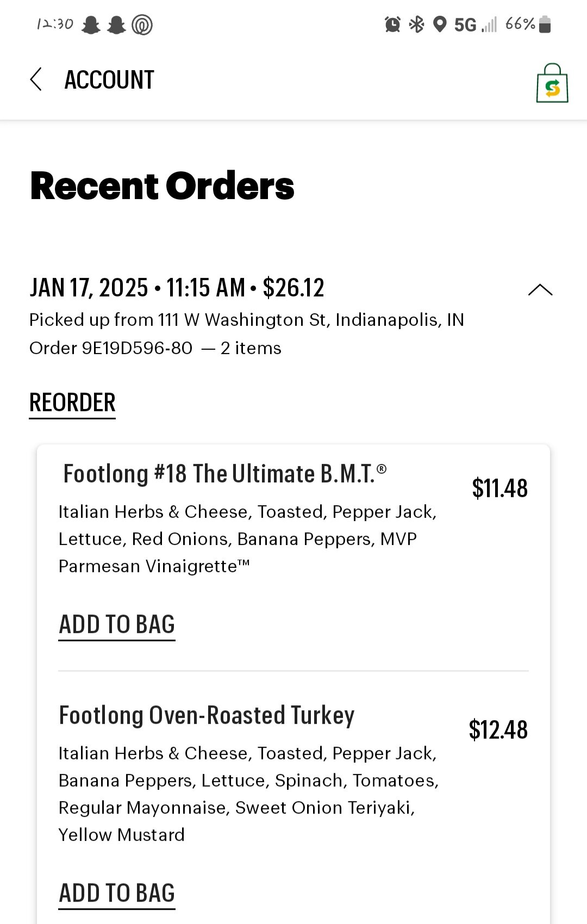Tap the alarm clock status icon

click(392, 24)
